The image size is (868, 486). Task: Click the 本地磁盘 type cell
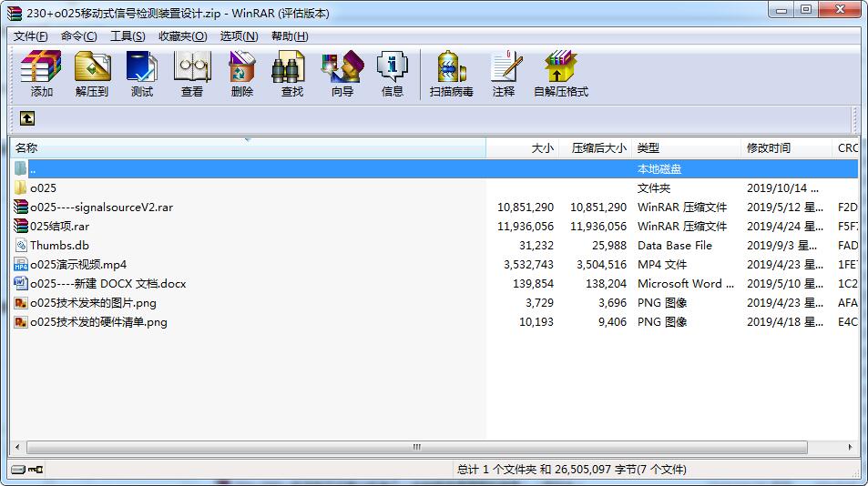(x=659, y=168)
